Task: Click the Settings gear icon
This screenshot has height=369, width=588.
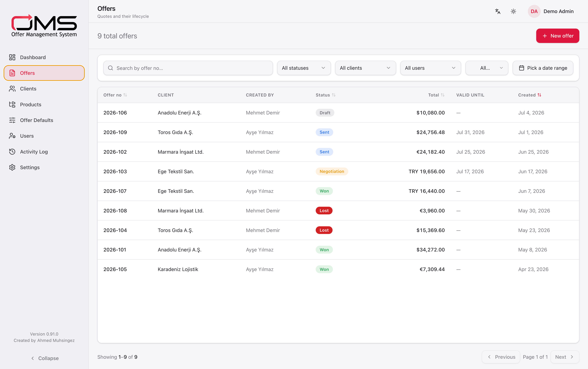Action: [x=12, y=167]
